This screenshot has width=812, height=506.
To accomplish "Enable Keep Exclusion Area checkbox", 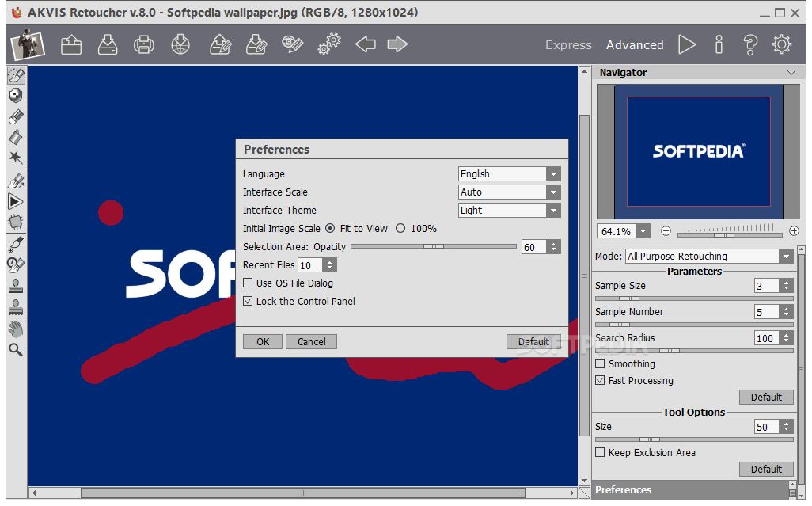I will [x=600, y=452].
